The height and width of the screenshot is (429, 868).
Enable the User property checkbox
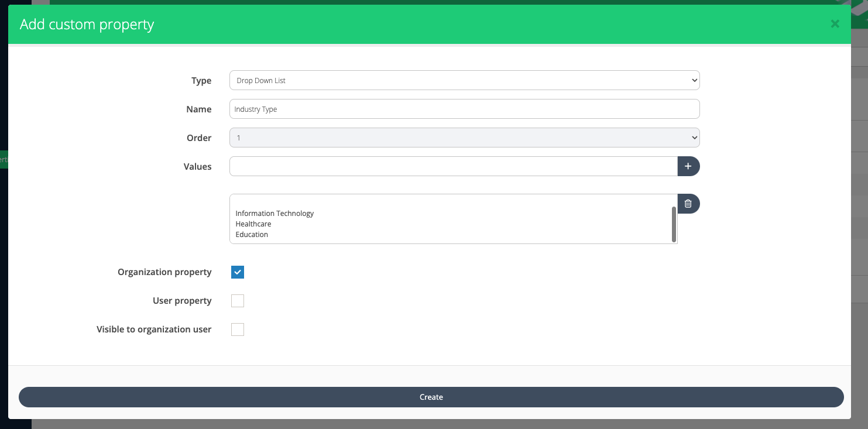(237, 301)
